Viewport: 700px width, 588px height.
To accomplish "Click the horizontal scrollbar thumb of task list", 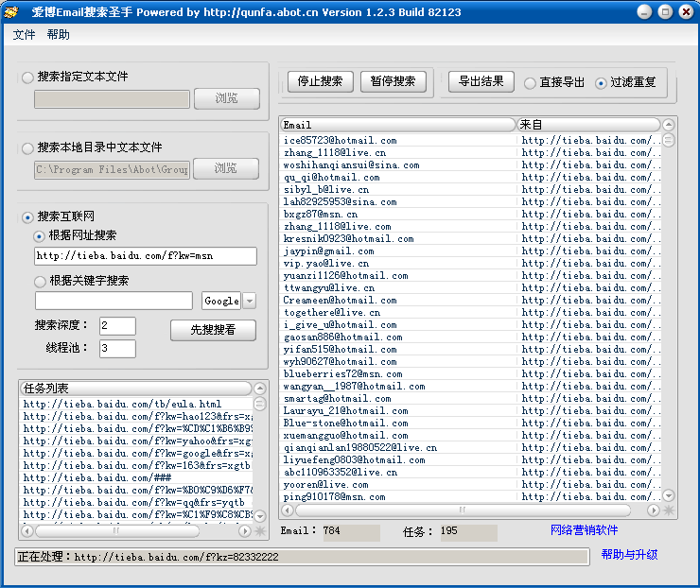I will (117, 531).
